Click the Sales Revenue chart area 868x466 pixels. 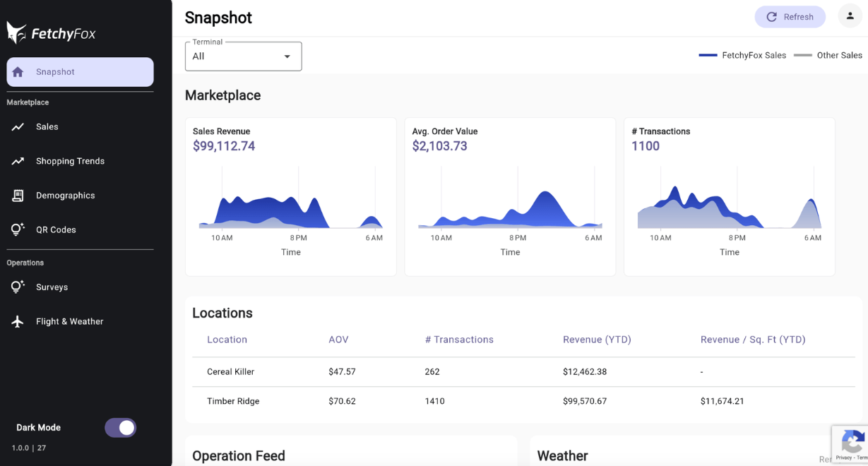tap(290, 205)
